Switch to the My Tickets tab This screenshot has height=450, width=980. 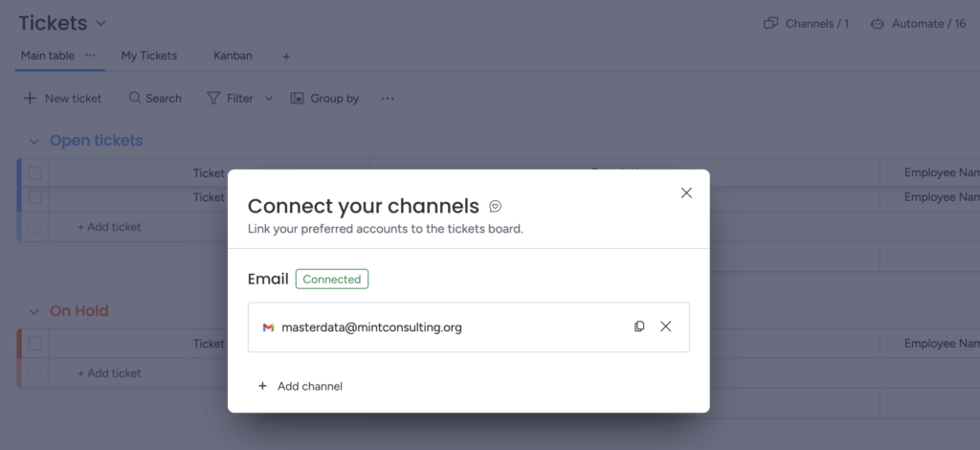click(x=148, y=56)
